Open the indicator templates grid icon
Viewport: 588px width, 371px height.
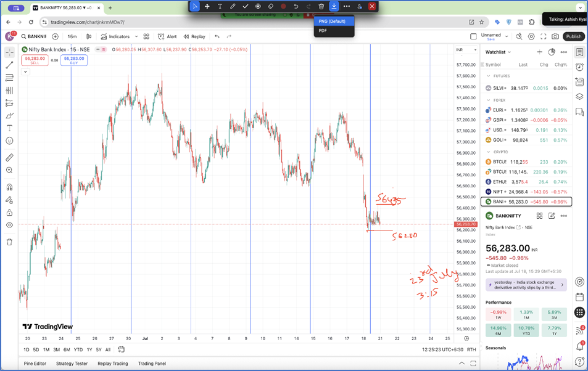(x=146, y=36)
